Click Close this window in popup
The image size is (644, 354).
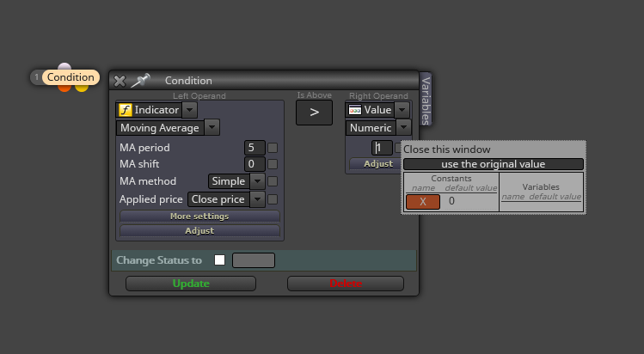point(447,150)
